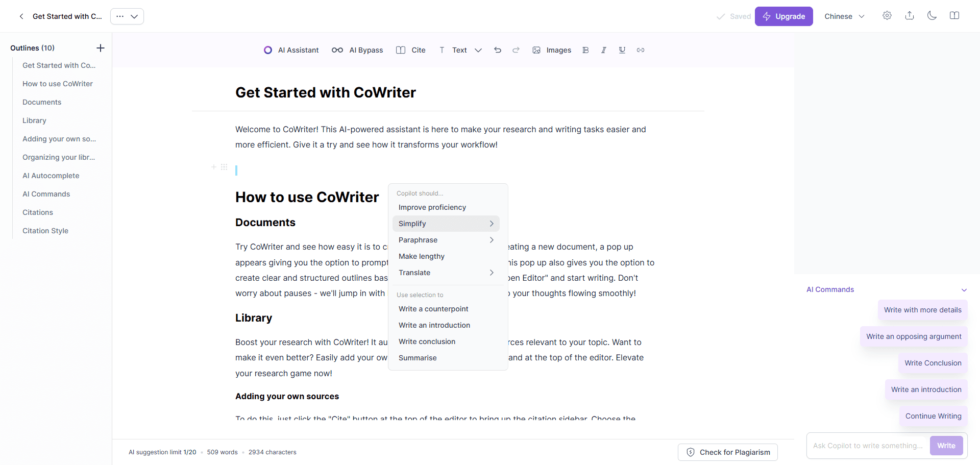
Task: Click the AI Bypass tool
Action: [357, 50]
